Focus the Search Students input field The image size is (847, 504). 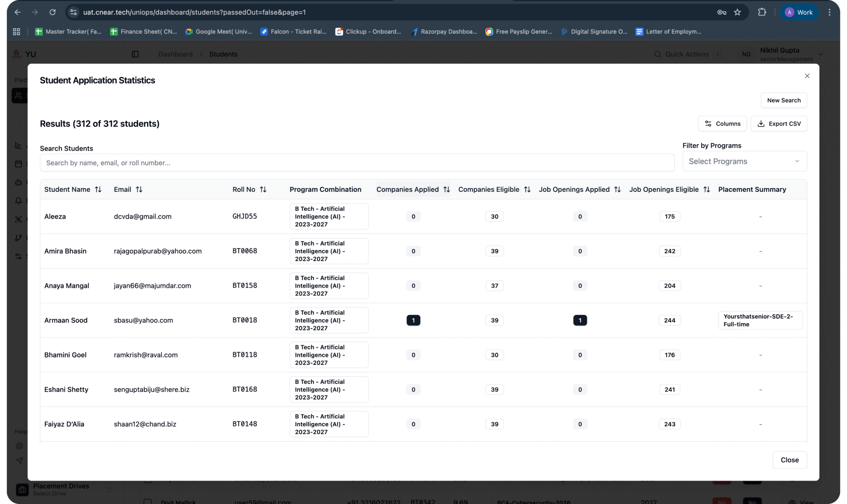[357, 163]
